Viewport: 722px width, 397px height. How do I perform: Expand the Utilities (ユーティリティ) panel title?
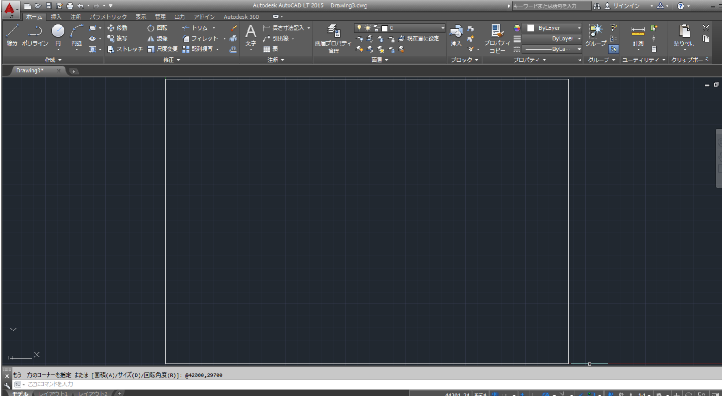click(644, 60)
